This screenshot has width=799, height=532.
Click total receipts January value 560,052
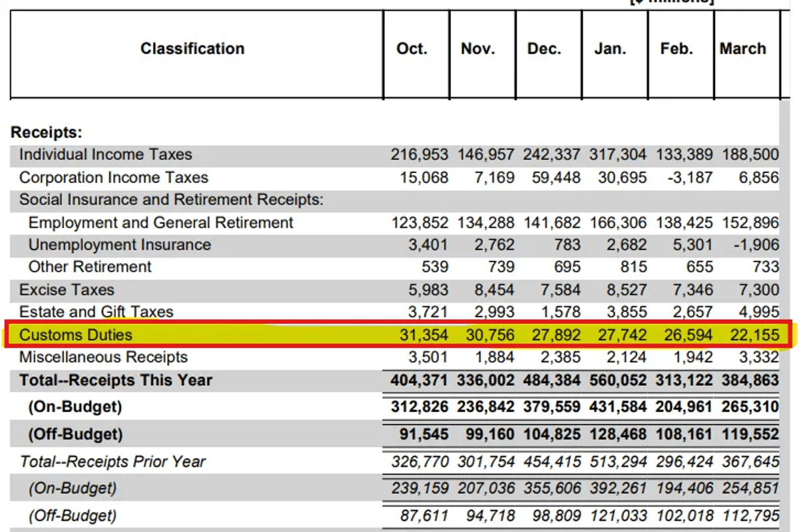pyautogui.click(x=618, y=380)
